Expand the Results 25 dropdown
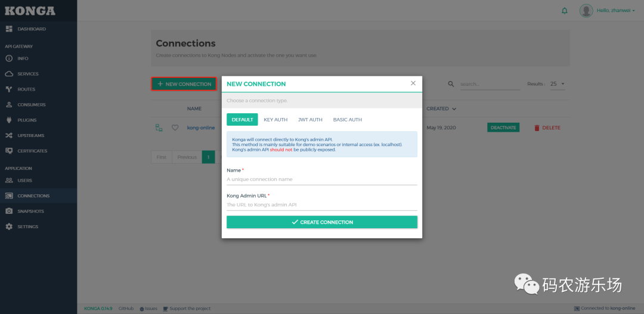 (x=558, y=84)
